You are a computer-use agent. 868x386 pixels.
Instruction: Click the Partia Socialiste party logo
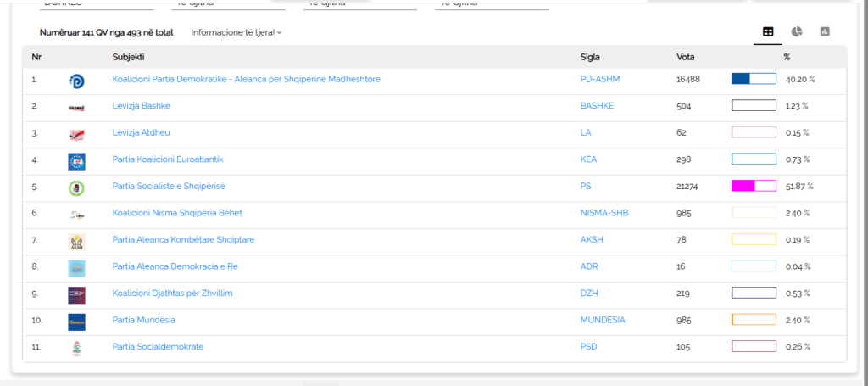pyautogui.click(x=76, y=187)
